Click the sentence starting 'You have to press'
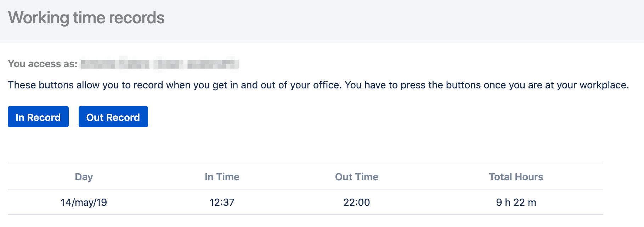644x227 pixels. [x=487, y=85]
